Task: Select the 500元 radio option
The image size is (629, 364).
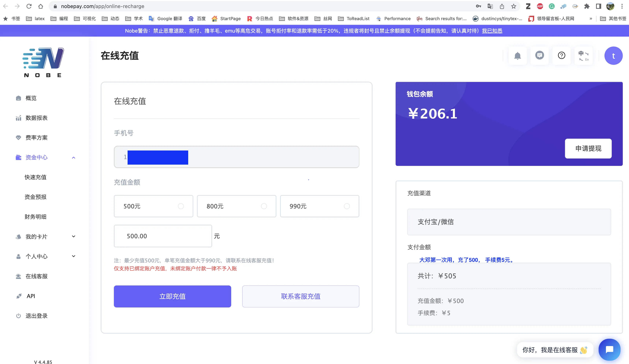Action: [181, 206]
